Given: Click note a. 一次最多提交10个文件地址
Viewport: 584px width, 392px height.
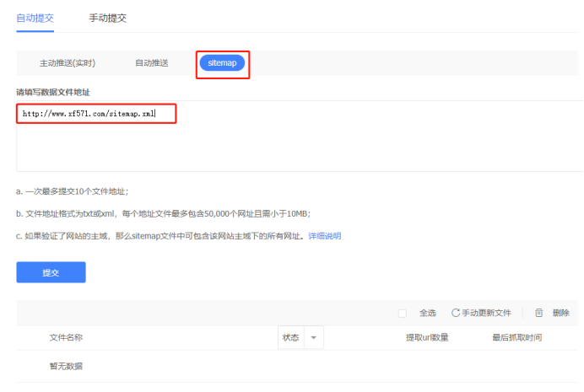Looking at the screenshot, I should pos(72,191).
